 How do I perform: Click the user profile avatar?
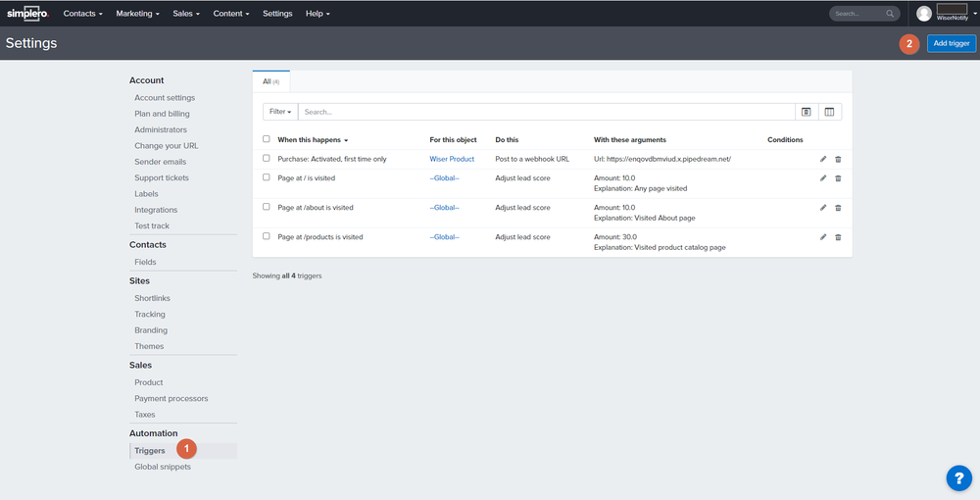tap(923, 14)
